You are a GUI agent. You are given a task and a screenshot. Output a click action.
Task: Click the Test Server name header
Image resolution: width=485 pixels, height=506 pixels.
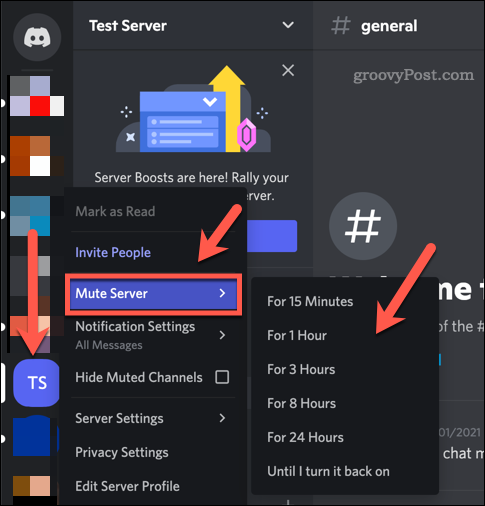pos(128,26)
